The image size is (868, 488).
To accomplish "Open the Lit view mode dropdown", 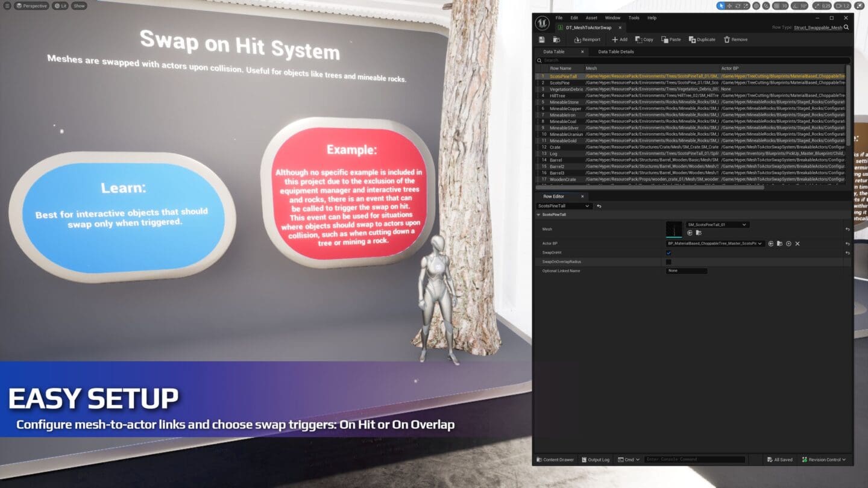I will pyautogui.click(x=60, y=5).
